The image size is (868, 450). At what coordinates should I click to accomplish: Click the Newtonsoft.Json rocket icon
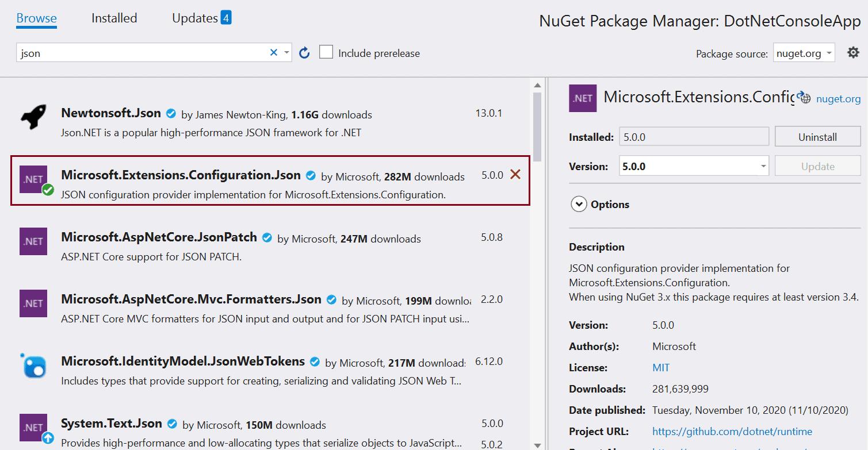coord(33,117)
